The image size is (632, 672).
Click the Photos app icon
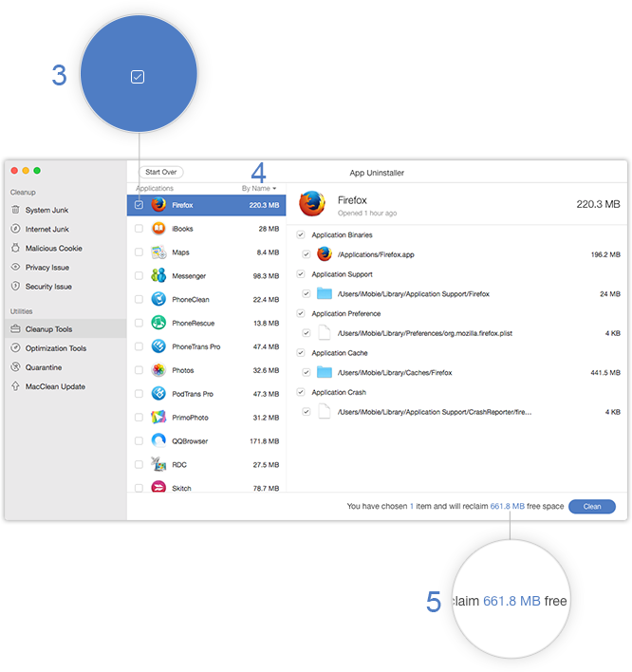(158, 370)
